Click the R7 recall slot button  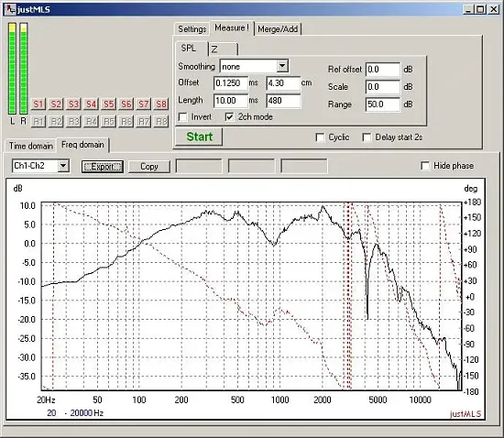(x=144, y=122)
